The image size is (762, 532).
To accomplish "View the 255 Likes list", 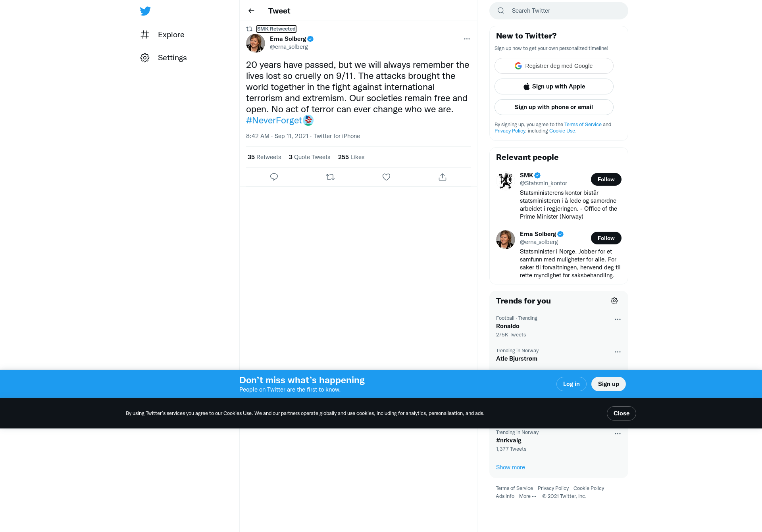I will (x=351, y=157).
